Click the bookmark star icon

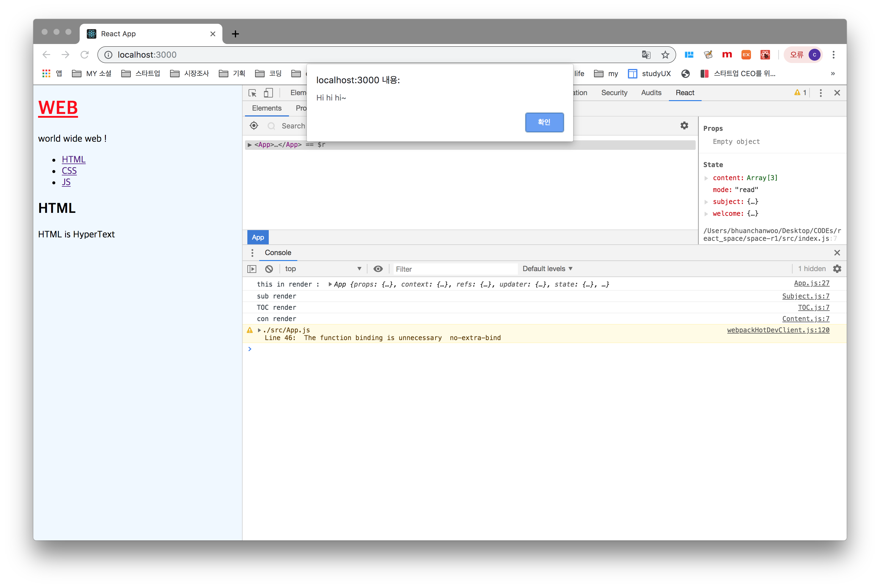(x=665, y=55)
